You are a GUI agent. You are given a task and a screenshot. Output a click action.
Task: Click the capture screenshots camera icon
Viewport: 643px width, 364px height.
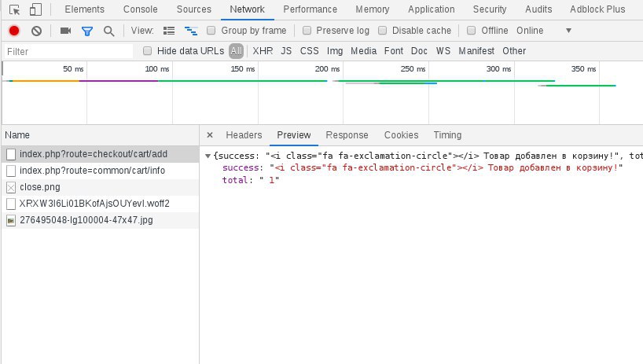[65, 31]
